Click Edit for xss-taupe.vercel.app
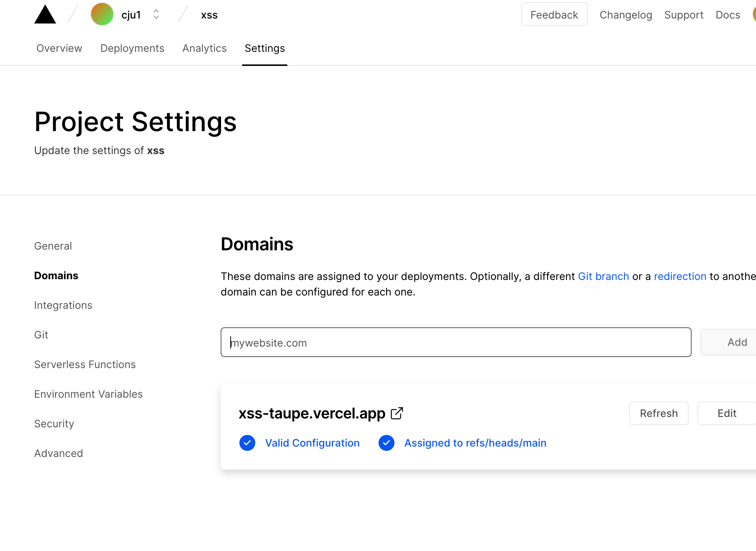The height and width of the screenshot is (551, 756). 727,413
